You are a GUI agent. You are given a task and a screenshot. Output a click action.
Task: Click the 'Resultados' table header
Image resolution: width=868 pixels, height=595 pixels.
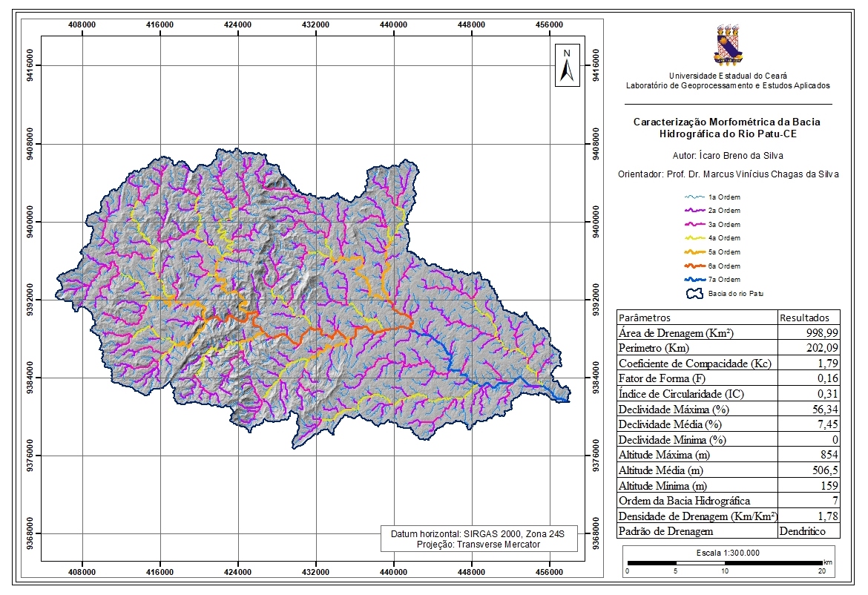(x=804, y=318)
